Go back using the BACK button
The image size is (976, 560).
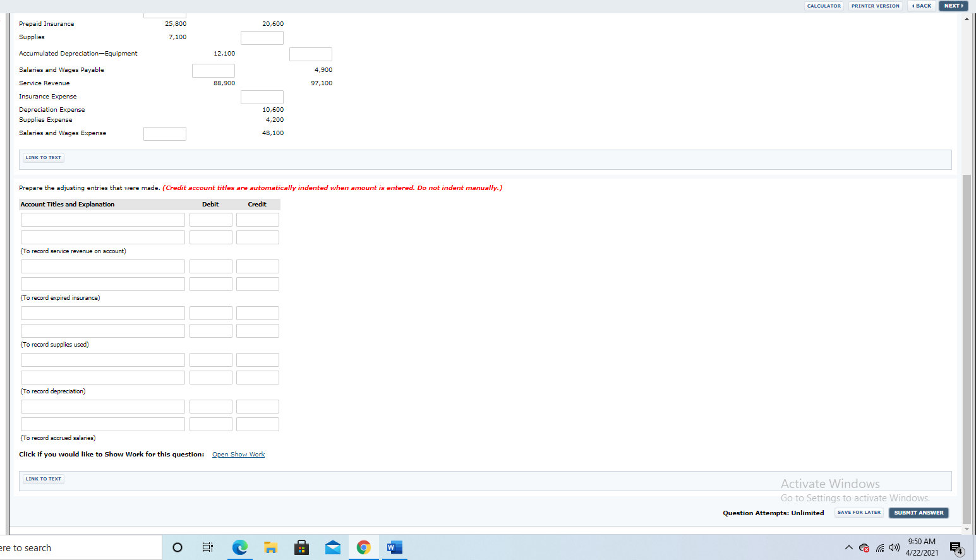click(922, 6)
